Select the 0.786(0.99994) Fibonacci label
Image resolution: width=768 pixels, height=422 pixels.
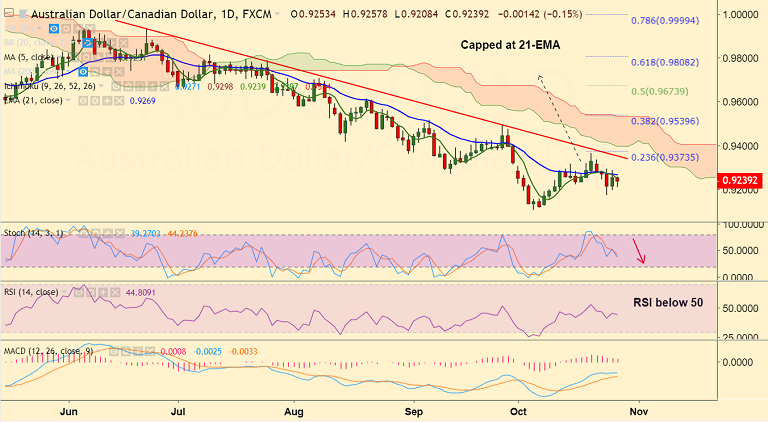[x=665, y=21]
